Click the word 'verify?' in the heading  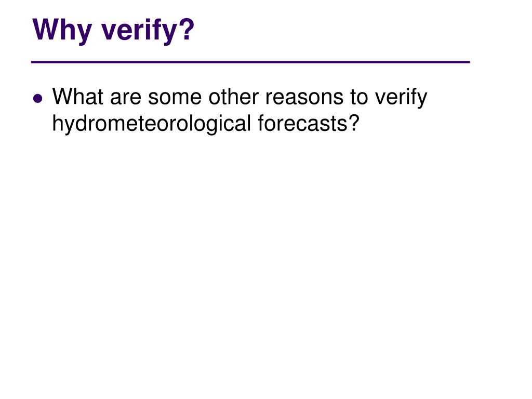pos(148,30)
